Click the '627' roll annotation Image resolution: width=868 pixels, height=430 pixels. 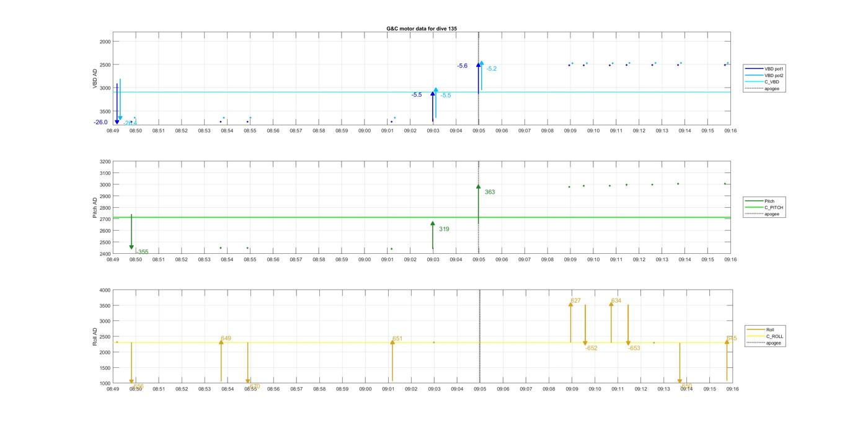[576, 301]
